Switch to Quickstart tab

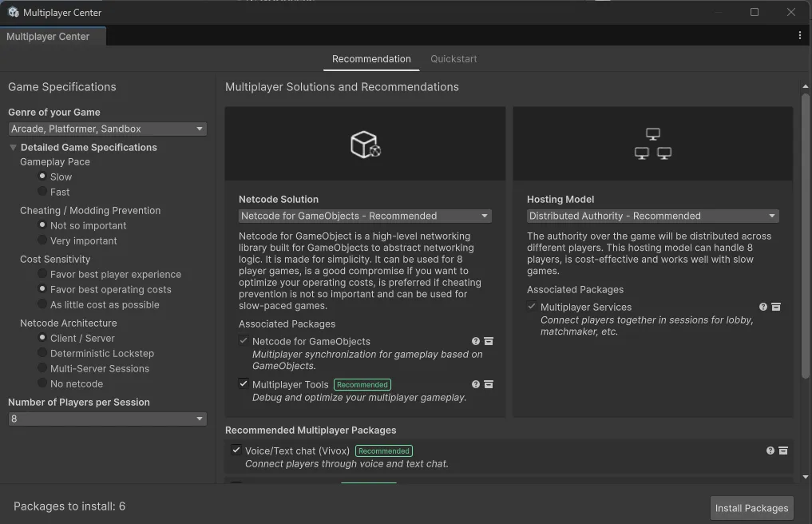coord(454,59)
